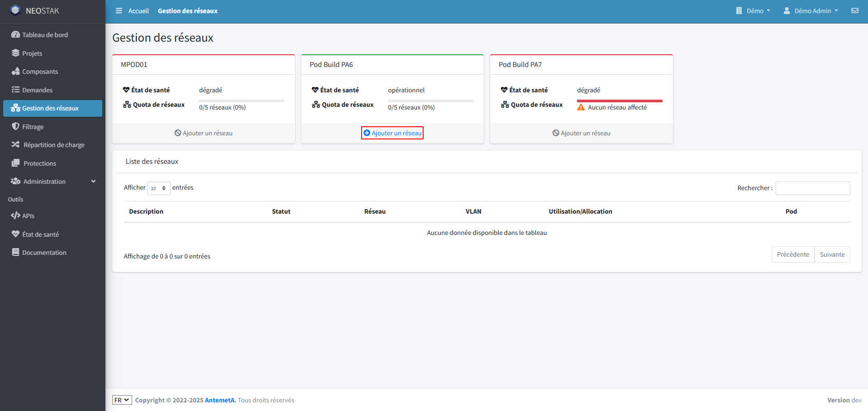Open the mail envelope icon

pyautogui.click(x=854, y=11)
